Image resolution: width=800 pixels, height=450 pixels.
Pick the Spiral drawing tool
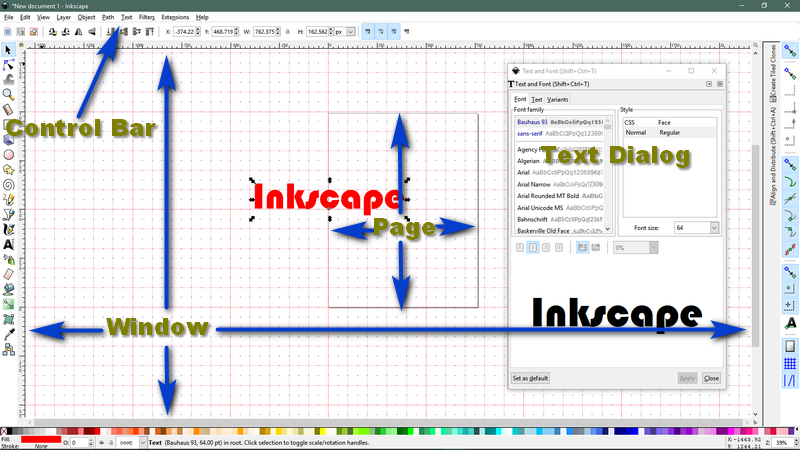[8, 184]
